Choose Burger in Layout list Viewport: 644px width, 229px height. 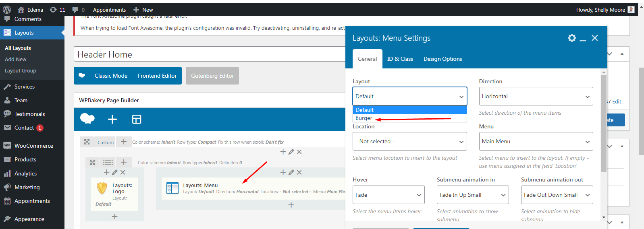pos(409,118)
